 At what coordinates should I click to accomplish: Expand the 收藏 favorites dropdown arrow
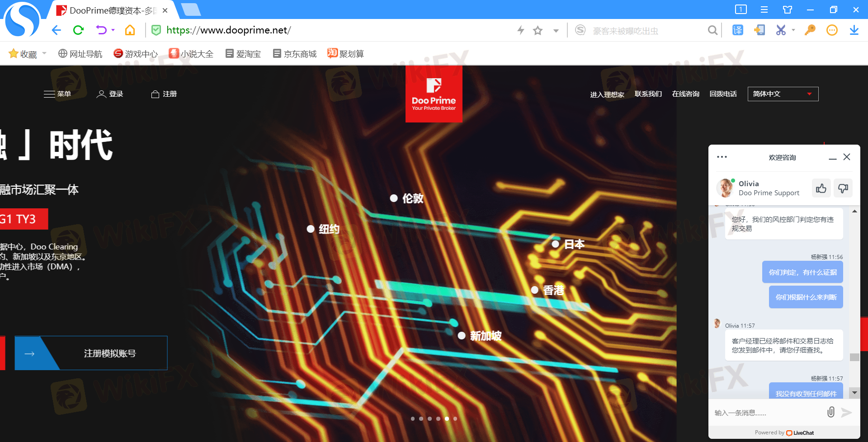coord(44,53)
